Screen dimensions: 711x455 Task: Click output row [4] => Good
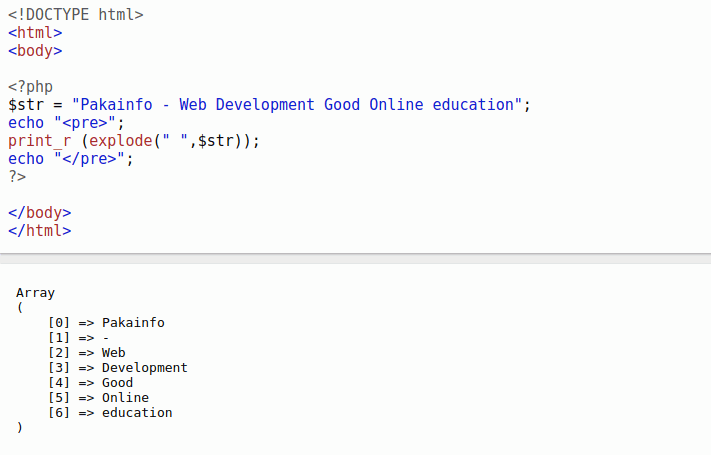tap(91, 383)
